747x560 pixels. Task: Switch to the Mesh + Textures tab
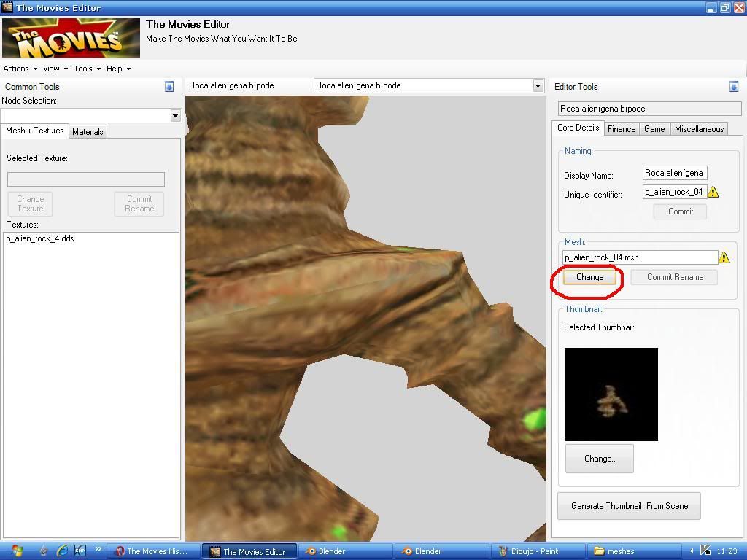click(x=35, y=131)
